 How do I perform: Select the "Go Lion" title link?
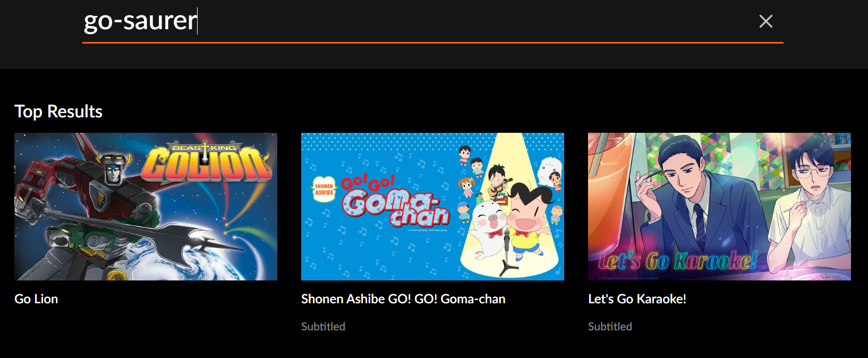point(36,299)
